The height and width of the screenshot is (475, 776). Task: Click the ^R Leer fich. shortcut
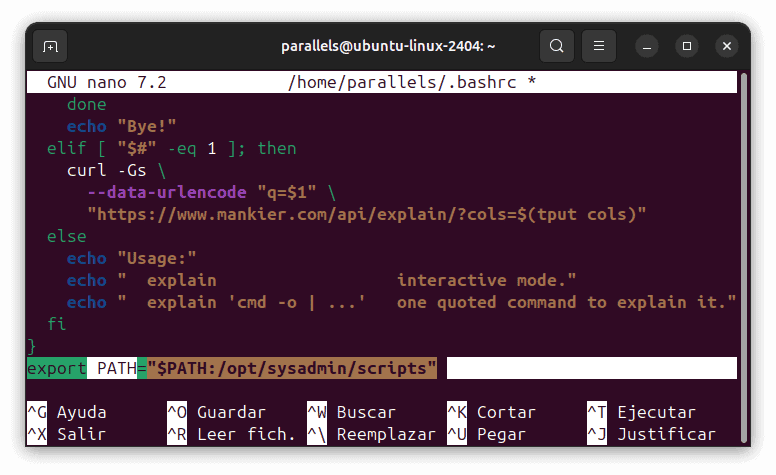pyautogui.click(x=231, y=434)
